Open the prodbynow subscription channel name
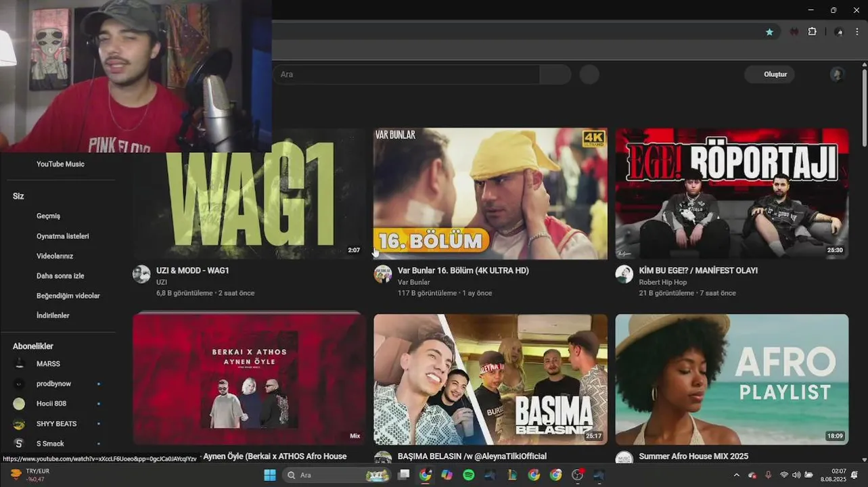The image size is (868, 487). (x=53, y=384)
